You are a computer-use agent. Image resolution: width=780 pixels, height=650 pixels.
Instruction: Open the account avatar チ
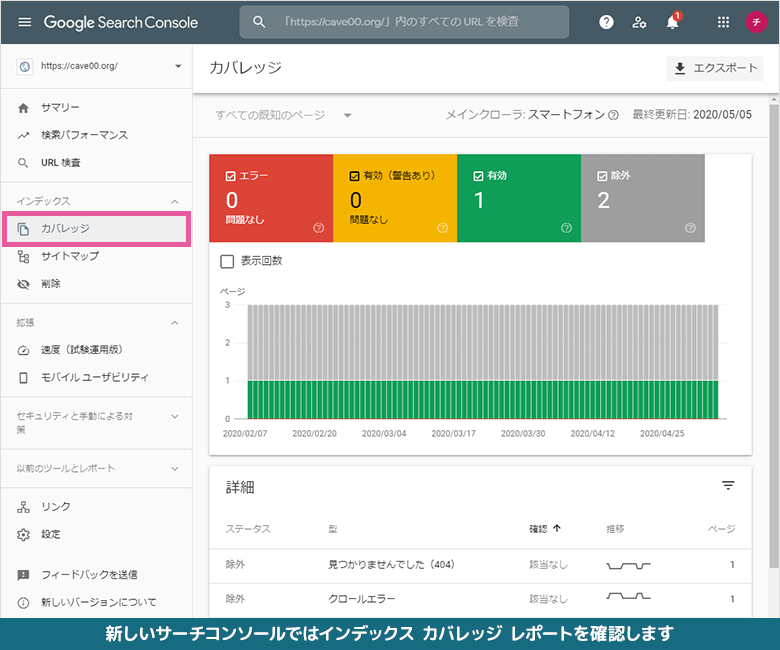tap(756, 22)
